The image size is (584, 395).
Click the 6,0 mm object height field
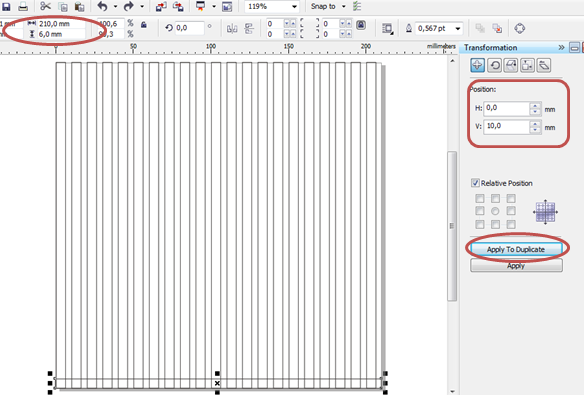pos(61,34)
